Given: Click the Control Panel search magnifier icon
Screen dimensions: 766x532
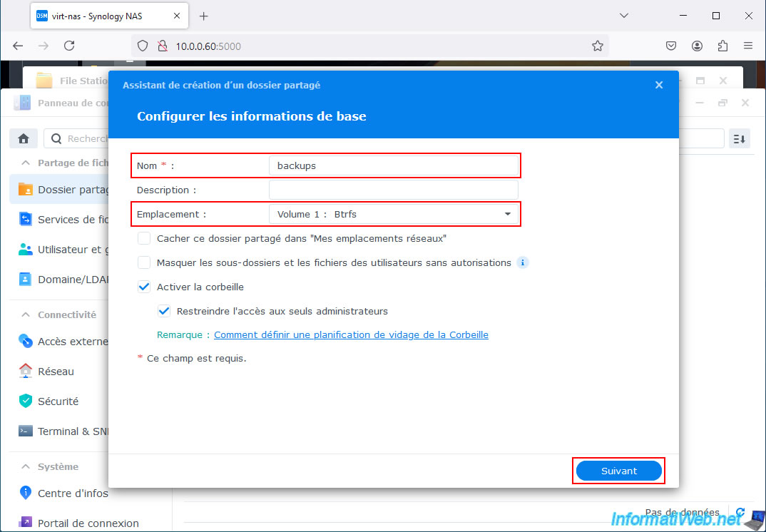Looking at the screenshot, I should [x=56, y=139].
